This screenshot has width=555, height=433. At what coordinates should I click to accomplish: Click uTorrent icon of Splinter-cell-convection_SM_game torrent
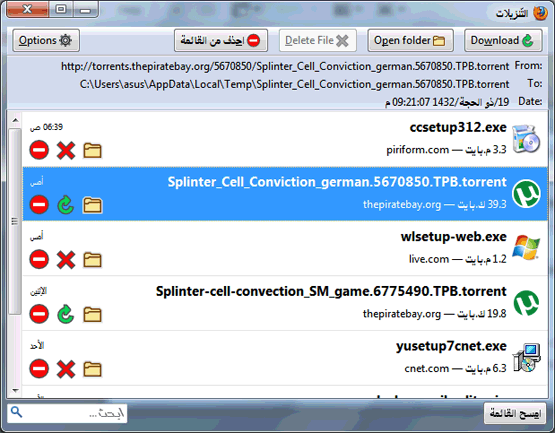pos(526,303)
